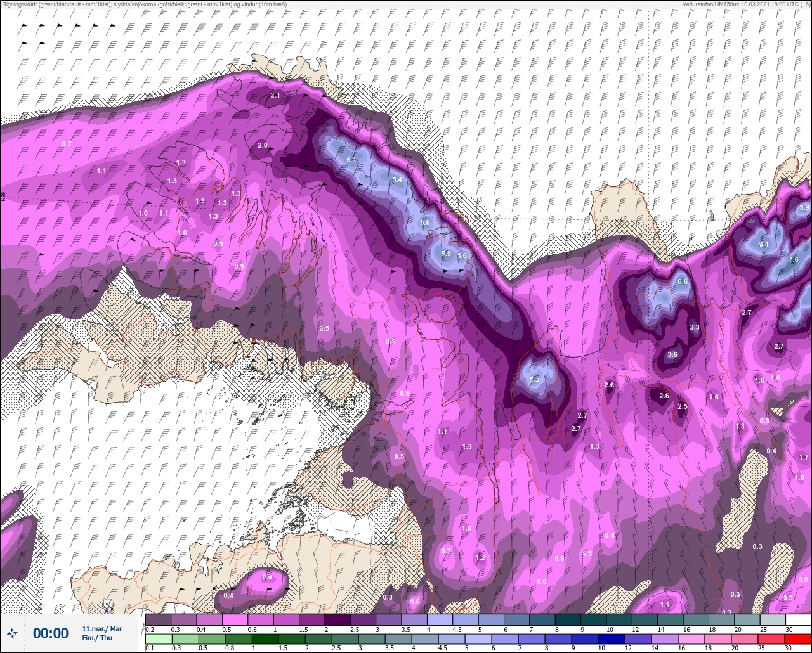The height and width of the screenshot is (653, 812).
Task: Click the light gray top-row swatch labeled 25
Action: click(773, 619)
